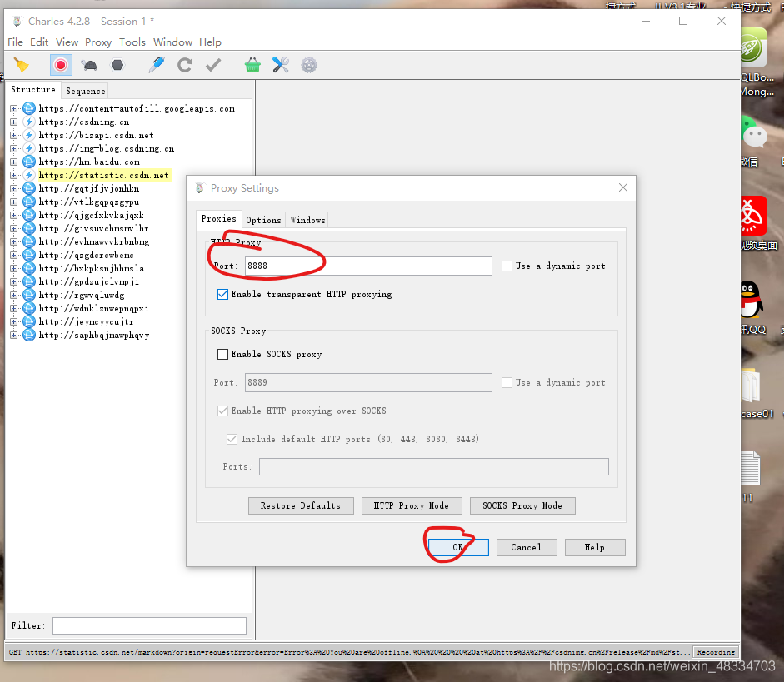784x682 pixels.
Task: Toggle Include default HTTP ports checkbox
Action: coord(232,439)
